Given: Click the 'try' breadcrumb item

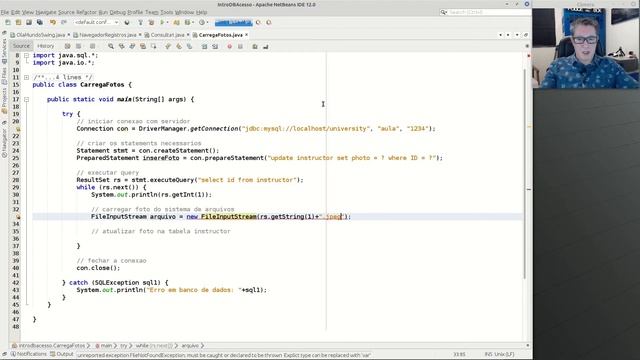Looking at the screenshot, I should click(123, 346).
